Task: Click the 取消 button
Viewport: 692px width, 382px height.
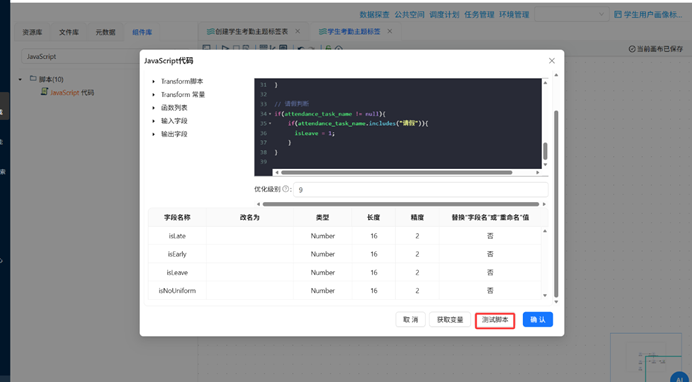Action: [410, 320]
